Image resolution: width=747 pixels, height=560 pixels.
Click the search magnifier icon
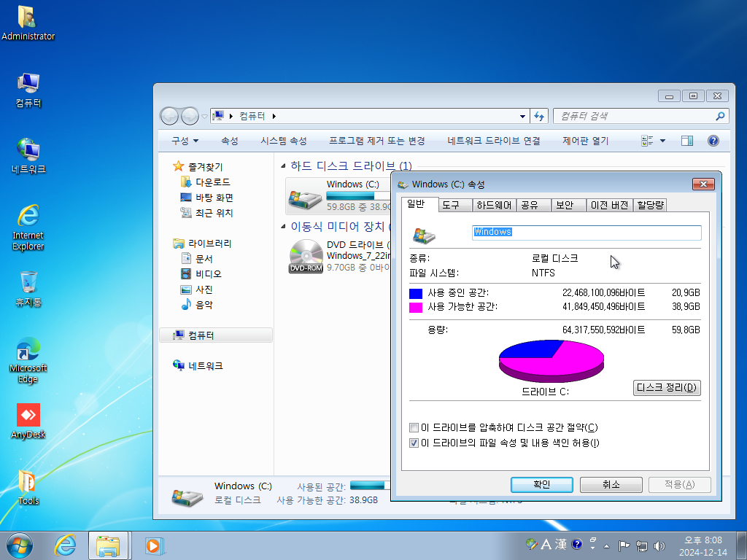[720, 116]
